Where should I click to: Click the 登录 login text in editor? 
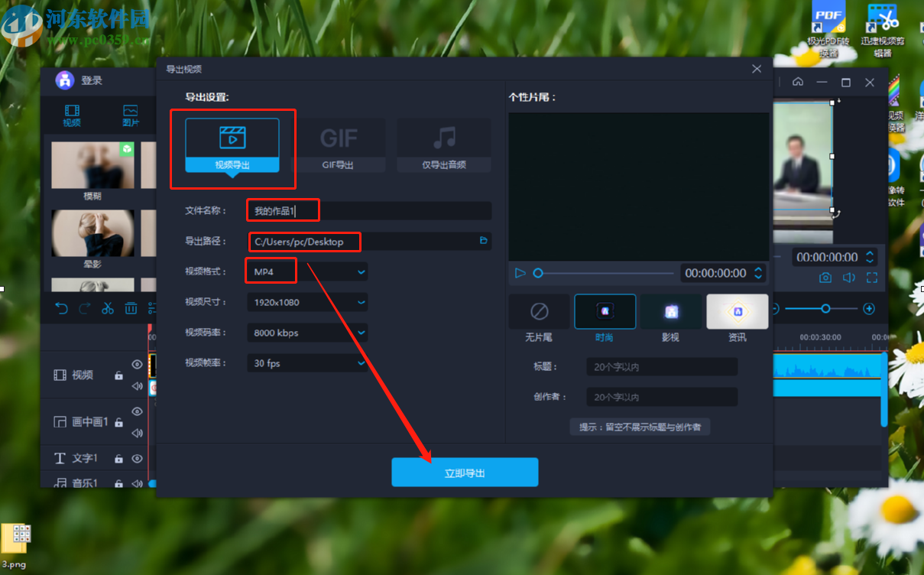tap(92, 80)
